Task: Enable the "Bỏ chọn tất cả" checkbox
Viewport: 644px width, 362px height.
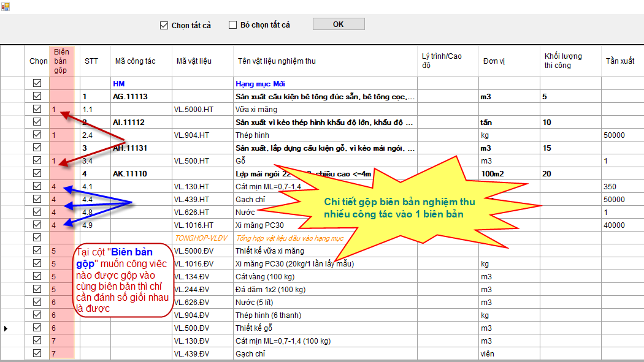Action: (x=233, y=25)
